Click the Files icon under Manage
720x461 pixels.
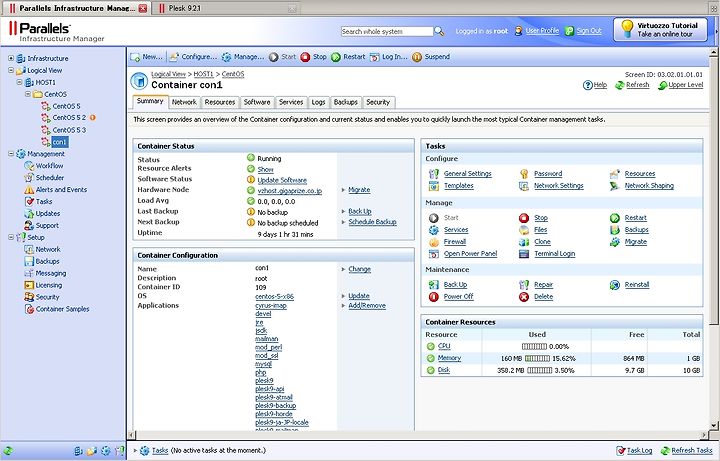click(x=524, y=230)
